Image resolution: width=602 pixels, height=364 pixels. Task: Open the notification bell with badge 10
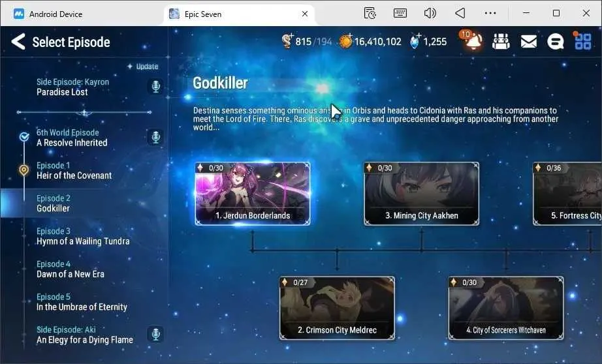pyautogui.click(x=472, y=40)
